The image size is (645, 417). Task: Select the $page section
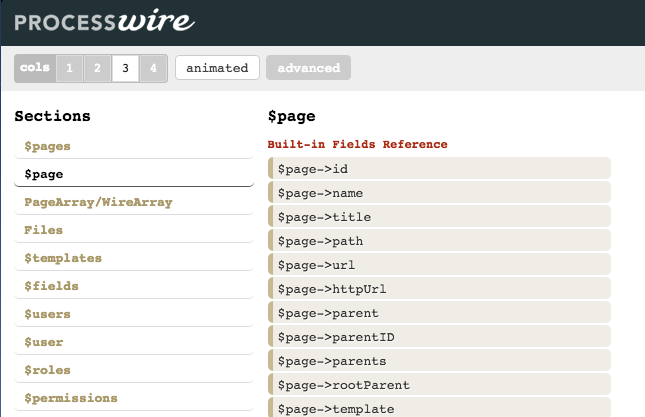click(134, 174)
